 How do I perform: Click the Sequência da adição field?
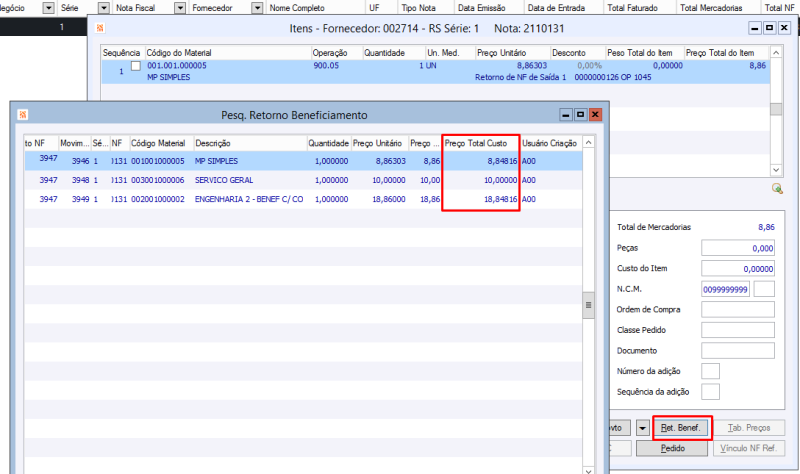[710, 391]
